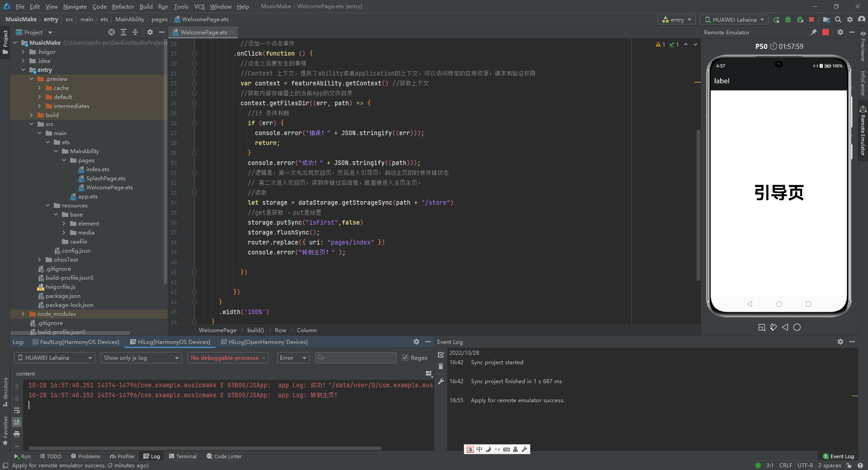Open 'No debuggable processe' dropdown
Image resolution: width=868 pixels, height=470 pixels.
[x=228, y=357]
